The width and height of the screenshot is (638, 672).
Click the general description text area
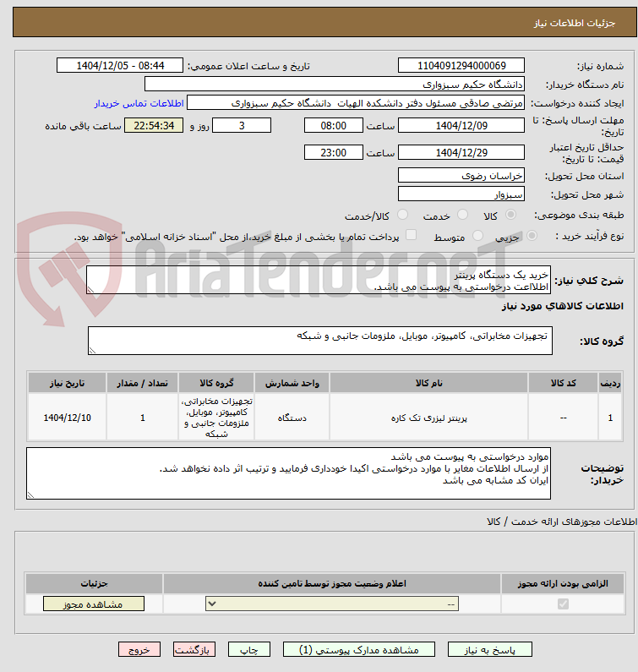(319, 280)
